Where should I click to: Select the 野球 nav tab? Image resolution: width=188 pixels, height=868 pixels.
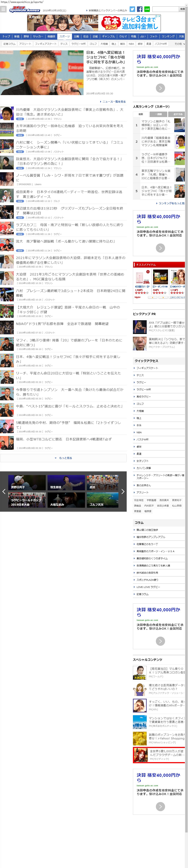(x=26, y=36)
